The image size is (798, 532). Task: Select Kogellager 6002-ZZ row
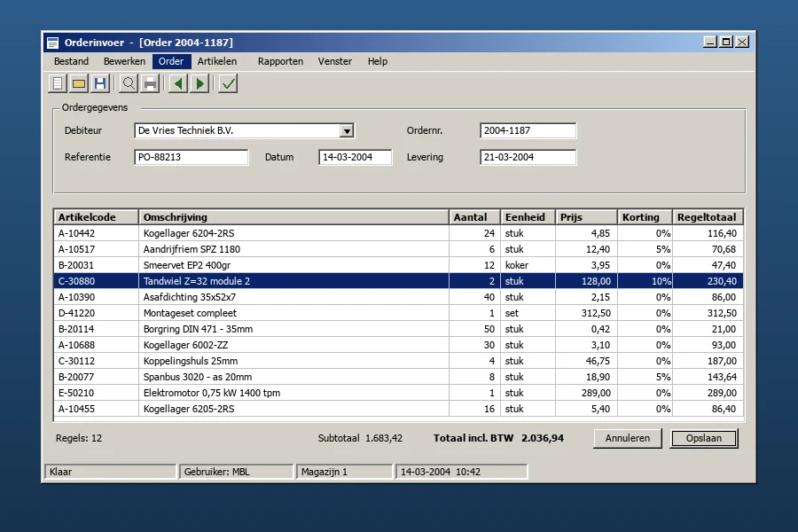[x=398, y=345]
